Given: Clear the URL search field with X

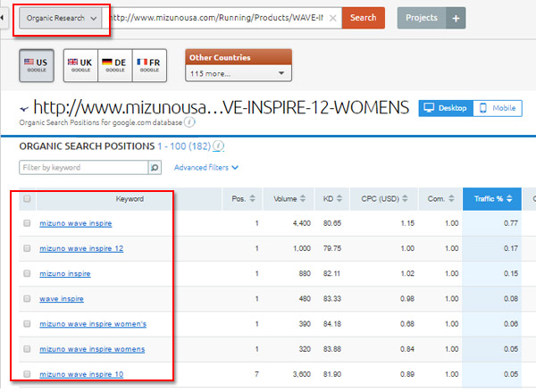Looking at the screenshot, I should [x=332, y=18].
